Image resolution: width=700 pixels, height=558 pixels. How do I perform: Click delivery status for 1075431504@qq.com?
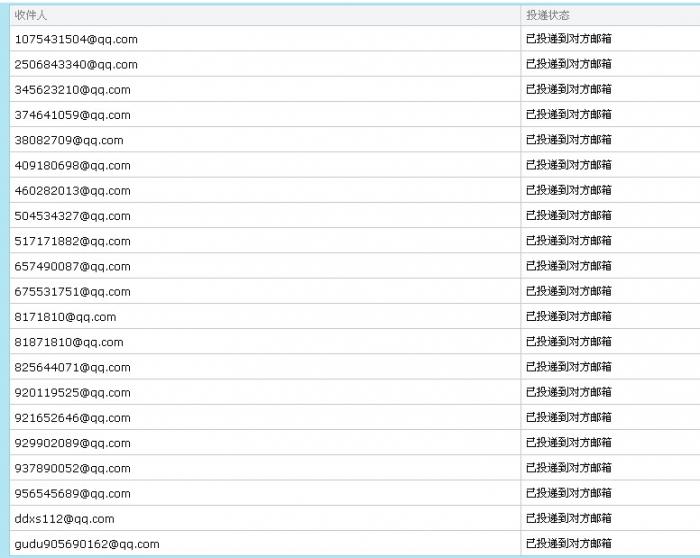click(569, 39)
